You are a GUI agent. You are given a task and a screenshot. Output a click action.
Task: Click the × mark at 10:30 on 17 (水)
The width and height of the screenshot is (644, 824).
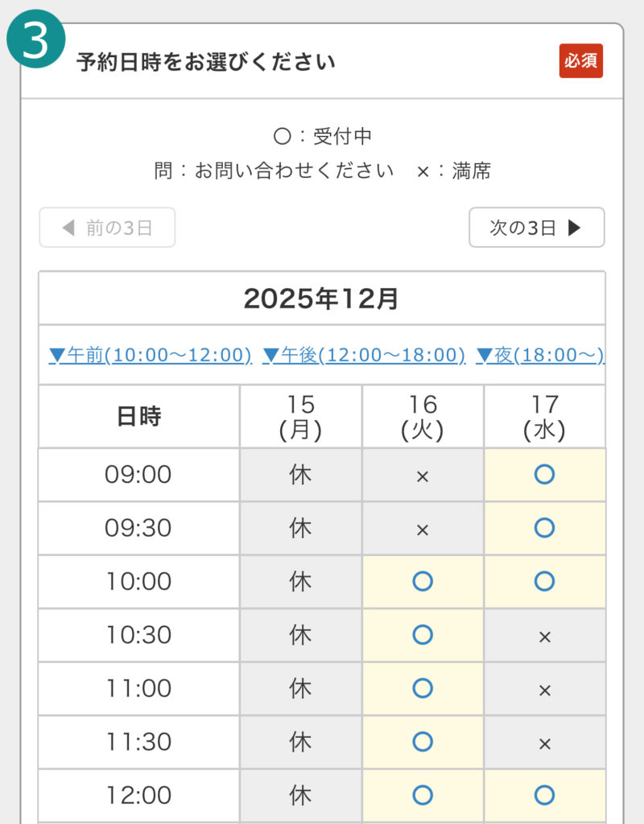tap(544, 636)
